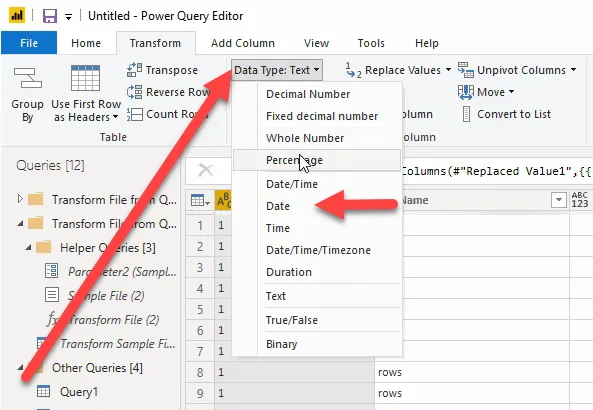Click the Group By icon

[x=28, y=78]
